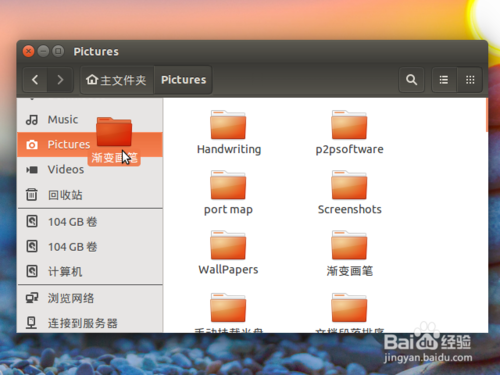Click the camera icon beside Pictures
This screenshot has width=500, height=375.
pyautogui.click(x=32, y=145)
